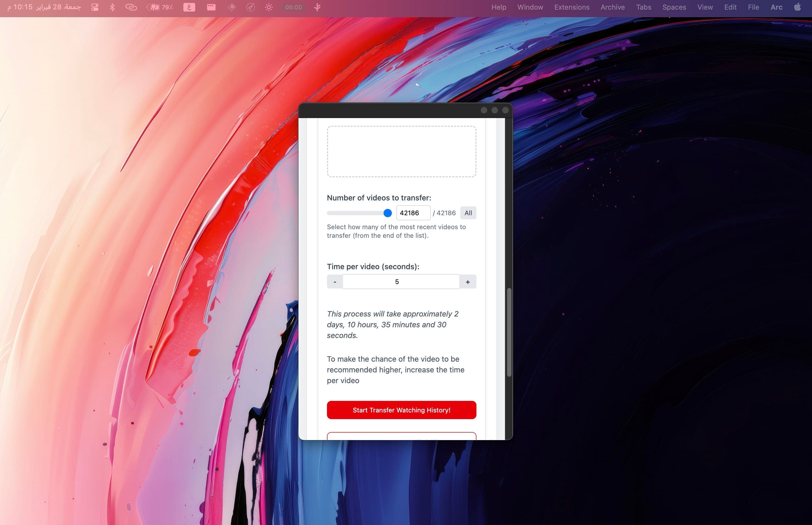This screenshot has height=525, width=812.
Task: Click the time per video value field
Action: [401, 282]
